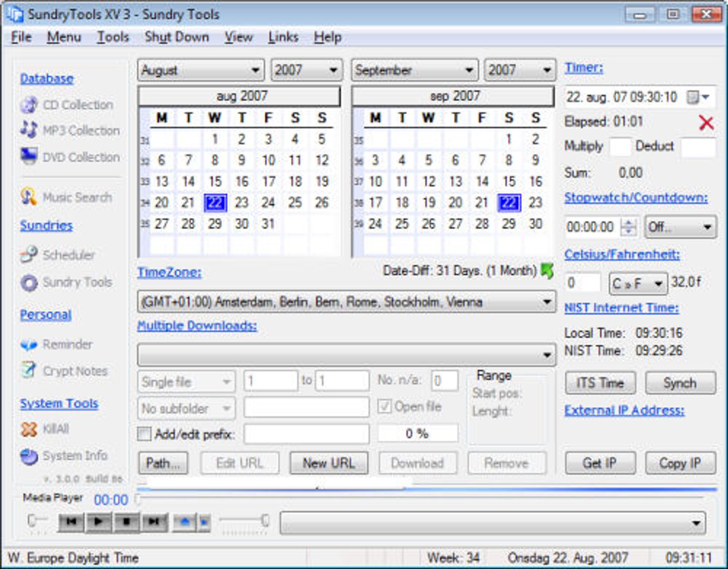Click the NIST Internet Time link

[622, 308]
